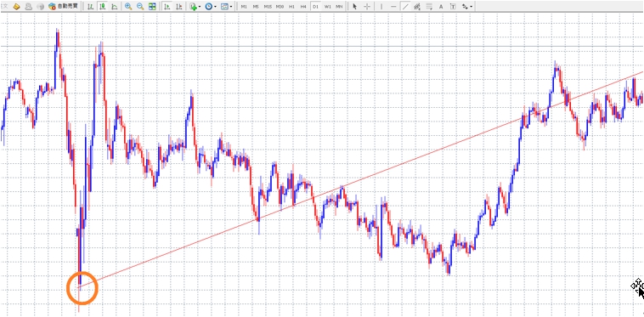Tile the chart windows
The width and height of the screenshot is (644, 317).
pos(152,7)
